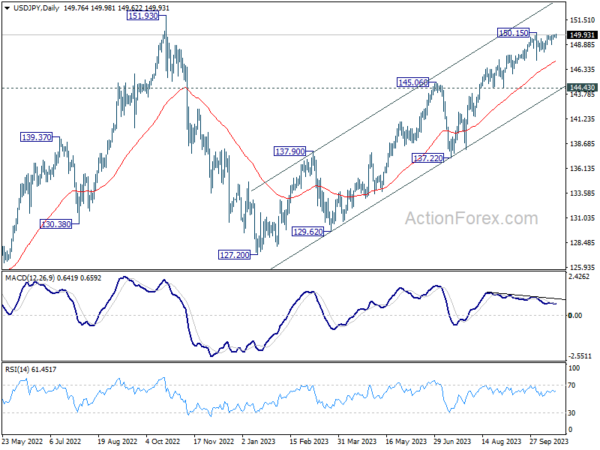
Task: Select the RSI(14) indicator label
Action: click(15, 370)
